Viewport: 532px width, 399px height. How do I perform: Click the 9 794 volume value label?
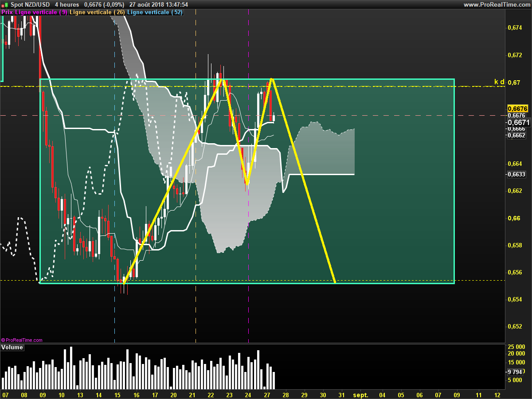click(515, 372)
